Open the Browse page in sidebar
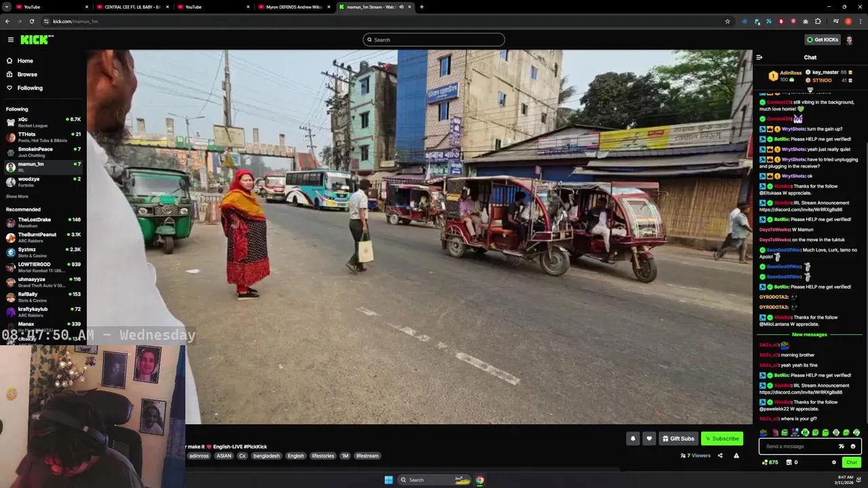Viewport: 868px width, 488px height. [27, 75]
